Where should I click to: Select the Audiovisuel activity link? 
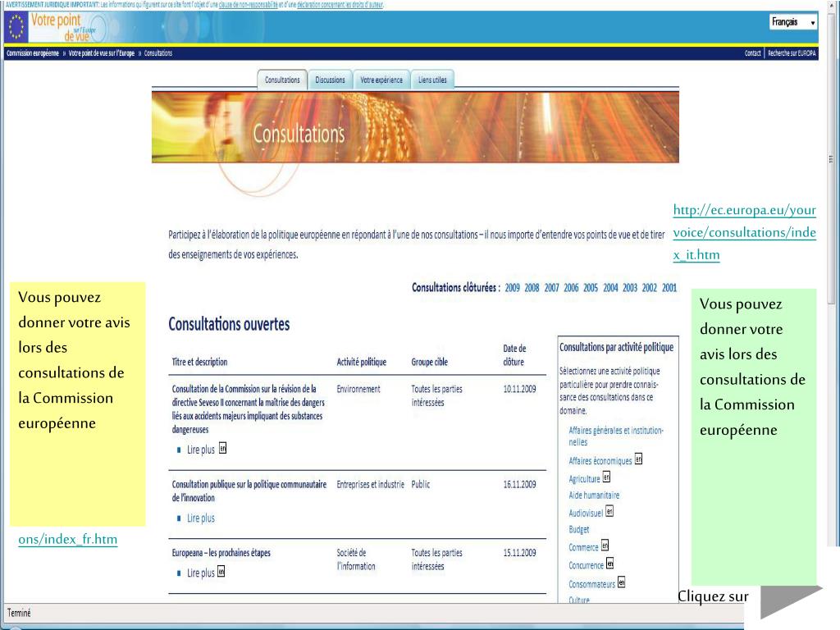tap(586, 514)
